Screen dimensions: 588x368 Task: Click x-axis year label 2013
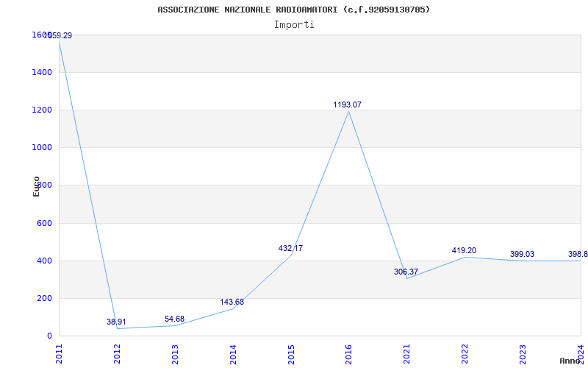(175, 354)
